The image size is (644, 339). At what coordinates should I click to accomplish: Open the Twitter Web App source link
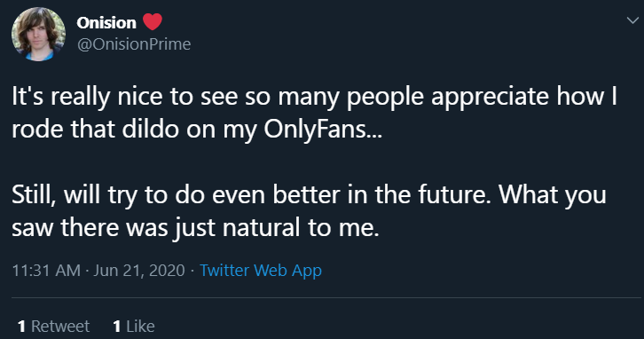click(261, 271)
